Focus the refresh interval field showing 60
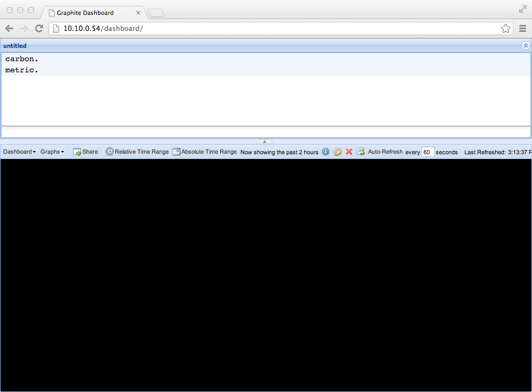Image resolution: width=532 pixels, height=392 pixels. coord(428,152)
